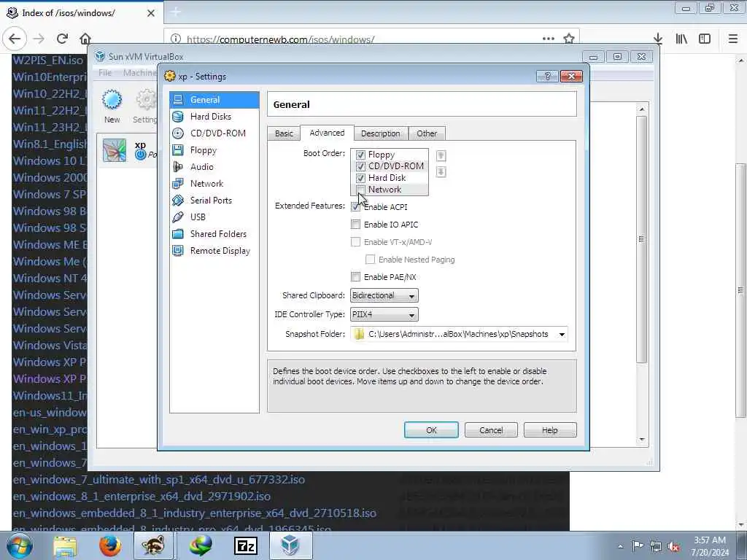Open the USB settings icon
The width and height of the screenshot is (747, 560).
pyautogui.click(x=178, y=217)
